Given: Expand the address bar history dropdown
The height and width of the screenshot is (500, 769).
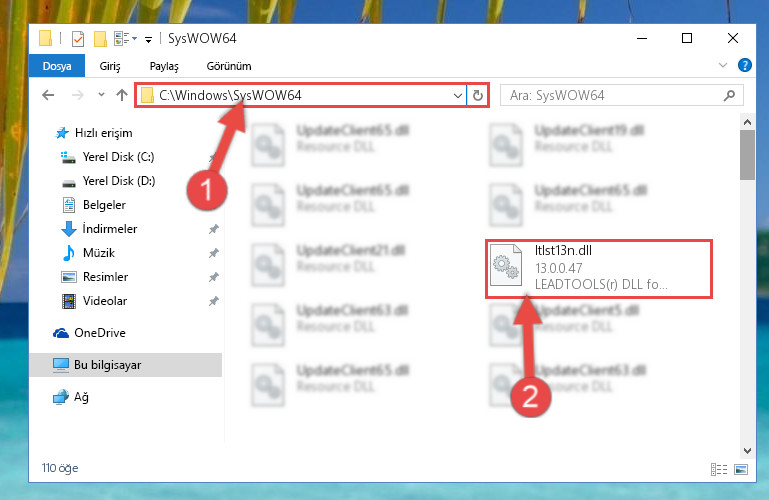Looking at the screenshot, I should point(458,96).
